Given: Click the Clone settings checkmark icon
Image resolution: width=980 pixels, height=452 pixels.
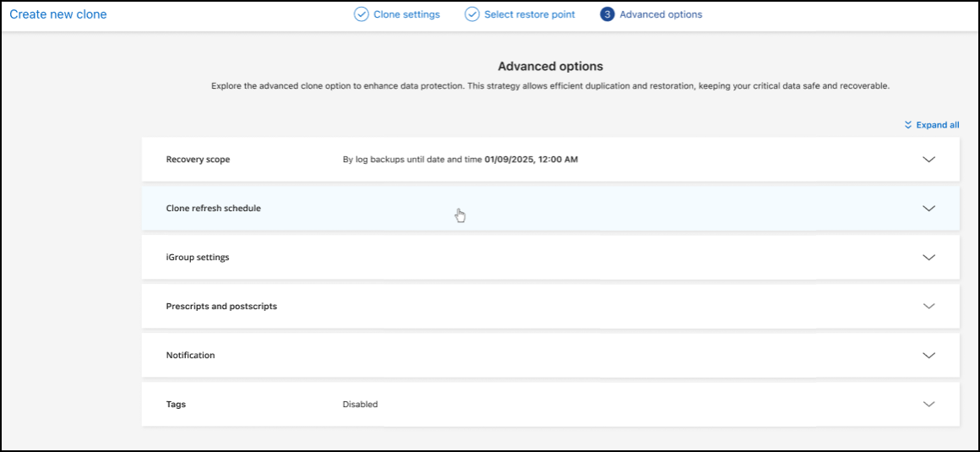Looking at the screenshot, I should click(361, 14).
